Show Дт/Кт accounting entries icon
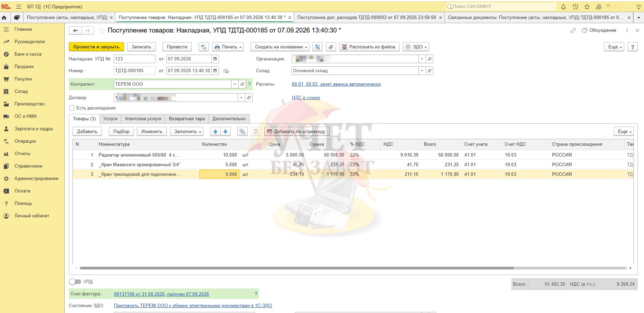644x313 pixels. (204, 47)
